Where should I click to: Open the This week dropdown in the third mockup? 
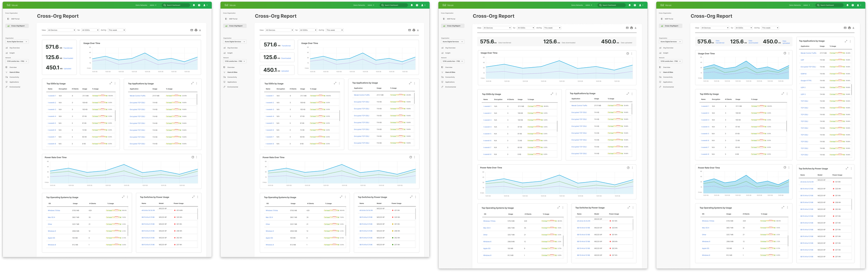coord(552,28)
